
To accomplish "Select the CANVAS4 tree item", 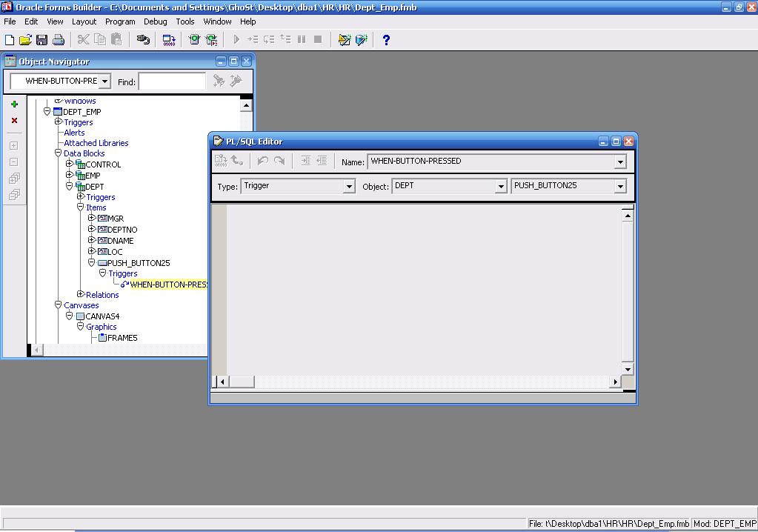I will coord(102,316).
